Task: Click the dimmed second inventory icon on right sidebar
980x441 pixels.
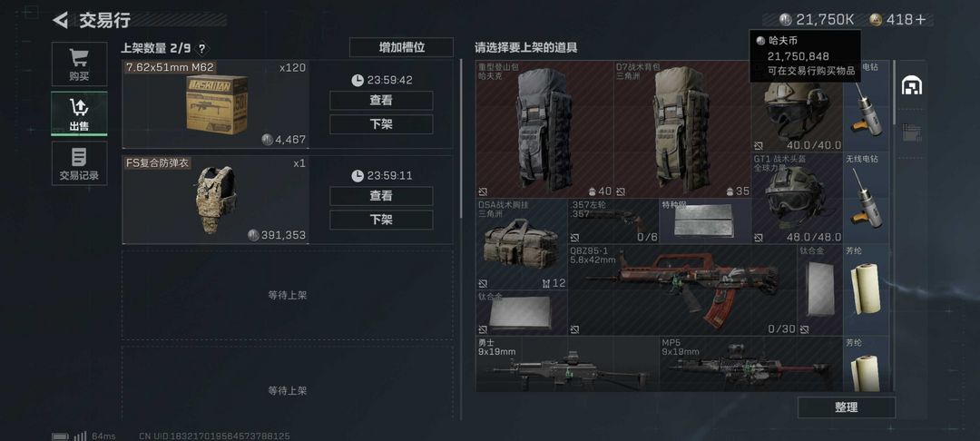Action: [912, 132]
